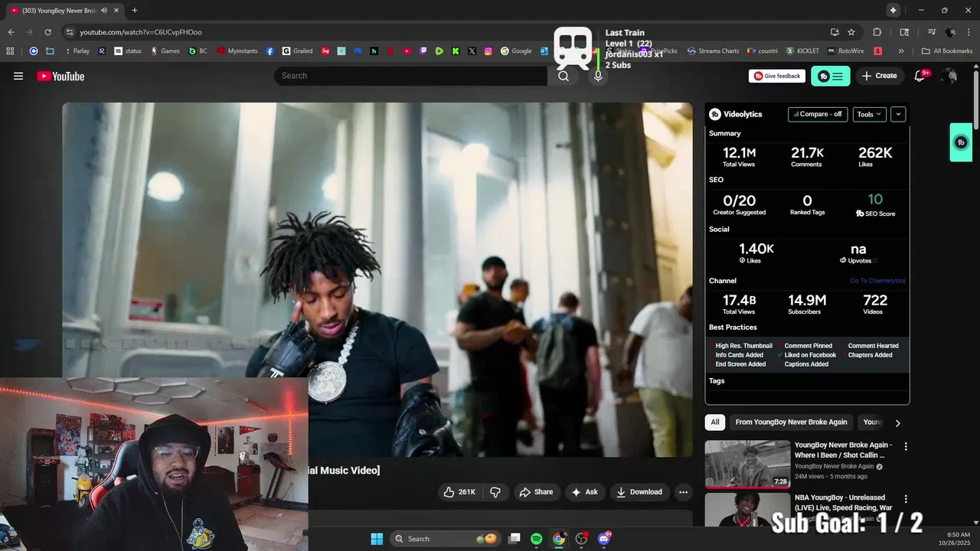
Task: Select the All filter chip
Action: pos(715,422)
